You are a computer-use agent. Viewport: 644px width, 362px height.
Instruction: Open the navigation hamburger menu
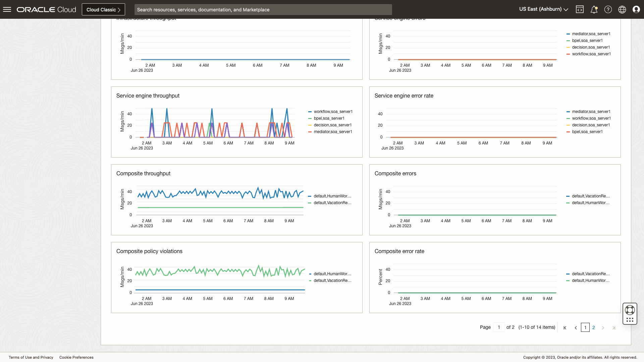tap(7, 9)
